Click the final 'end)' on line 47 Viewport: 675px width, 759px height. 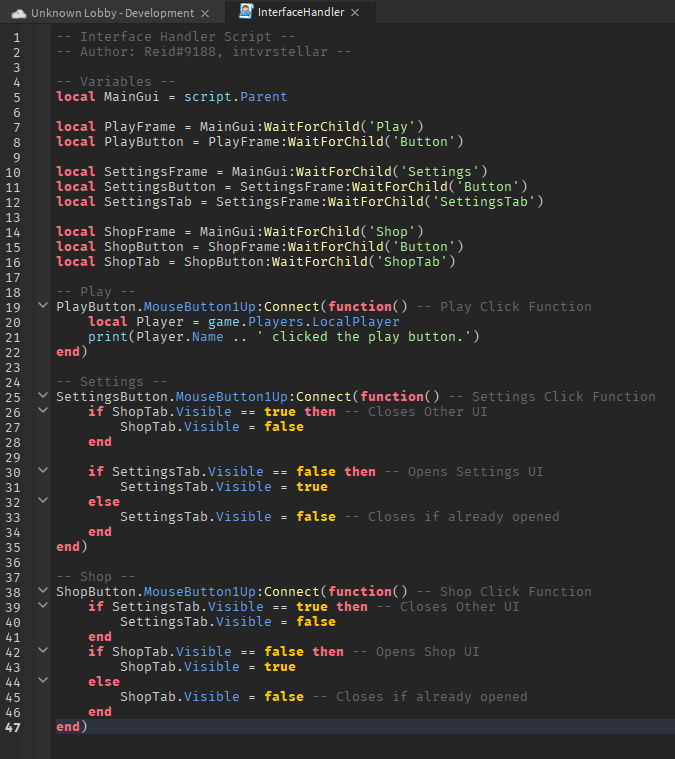[72, 727]
